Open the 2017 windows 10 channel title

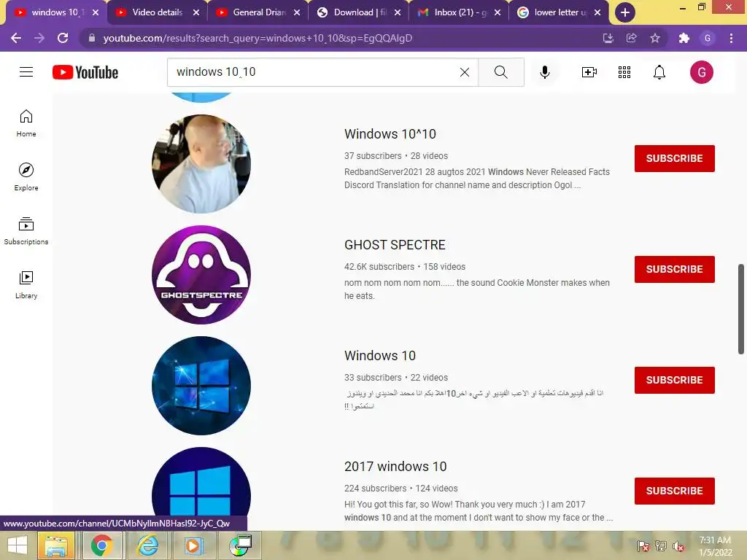(x=395, y=466)
